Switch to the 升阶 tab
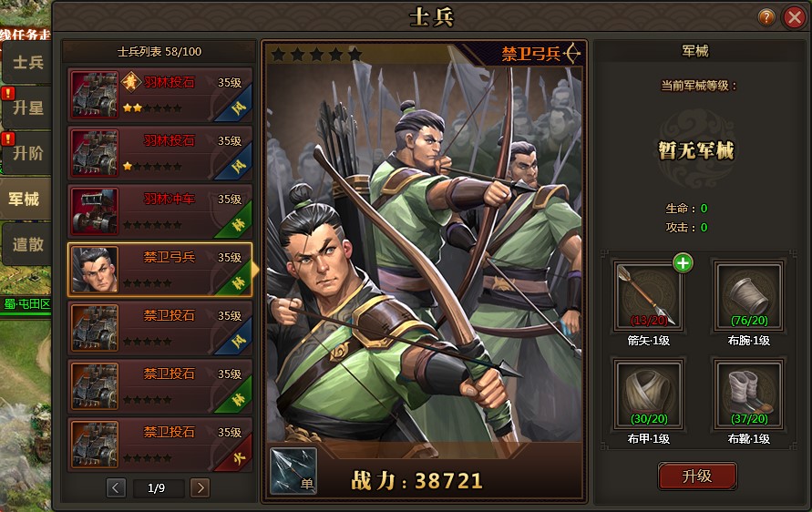Image resolution: width=812 pixels, height=512 pixels. (27, 153)
